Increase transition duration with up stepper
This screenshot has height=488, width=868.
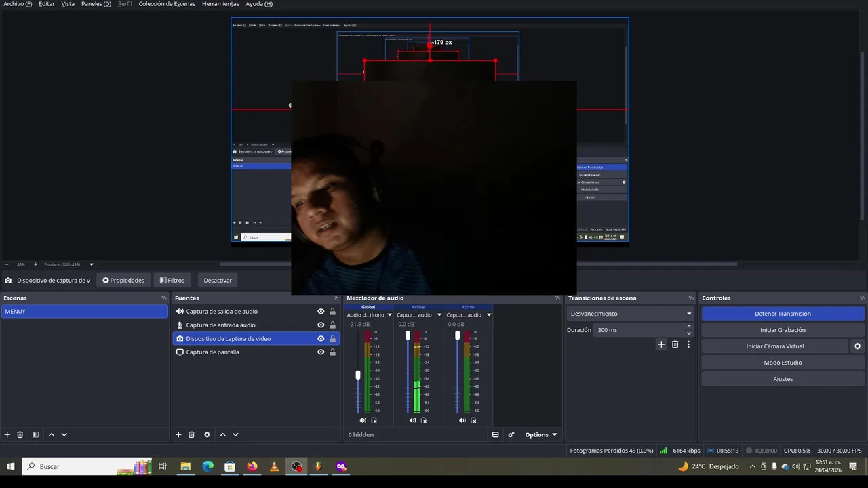tap(689, 327)
